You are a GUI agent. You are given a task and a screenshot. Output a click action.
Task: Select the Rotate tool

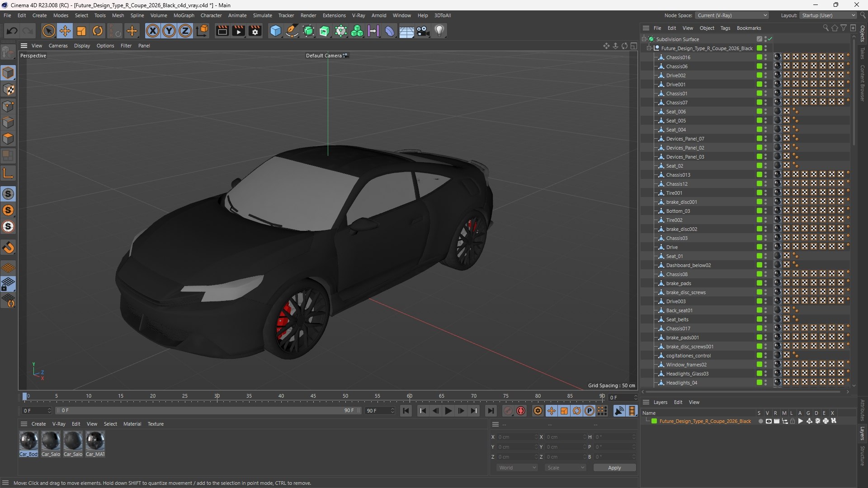(98, 31)
